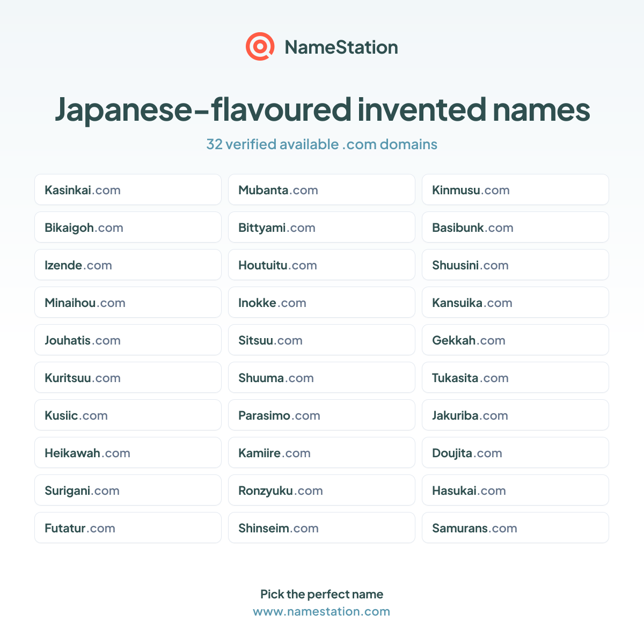Click the Sitsuu.com domain entry
Screen dimensions: 644x644
(x=322, y=340)
